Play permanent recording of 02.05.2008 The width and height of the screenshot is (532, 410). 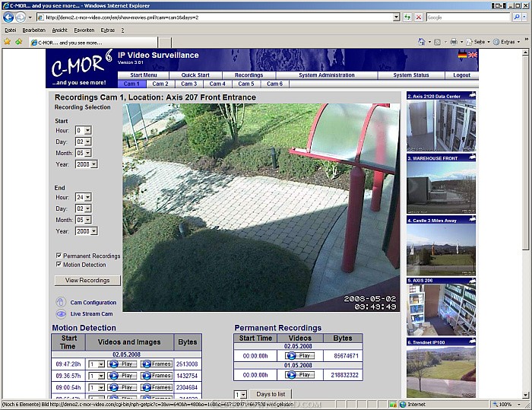tap(300, 356)
